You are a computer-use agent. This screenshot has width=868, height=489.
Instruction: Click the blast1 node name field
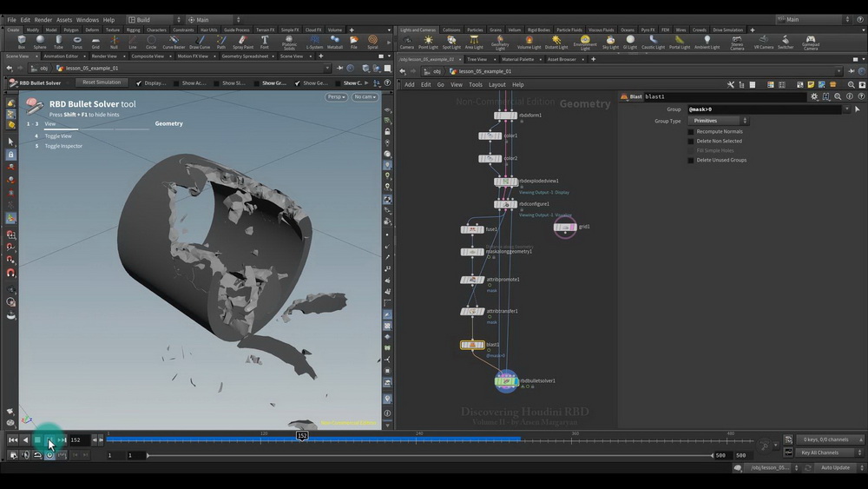click(726, 97)
